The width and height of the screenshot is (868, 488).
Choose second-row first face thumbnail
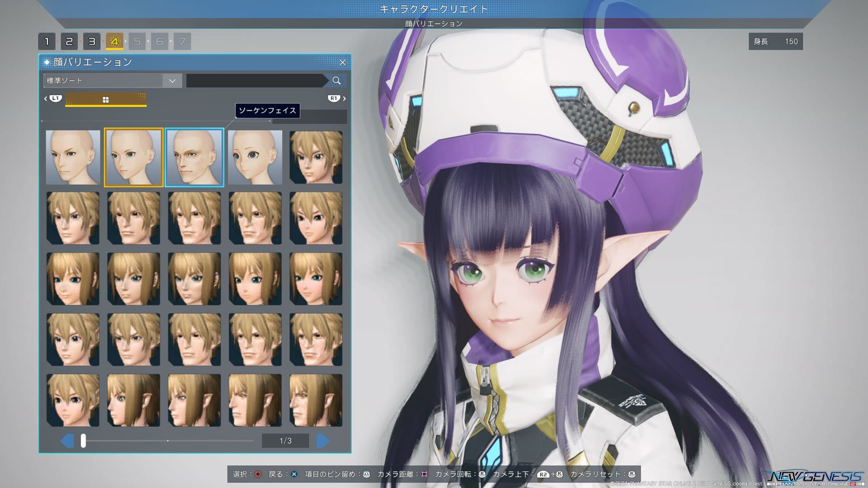[x=73, y=218]
